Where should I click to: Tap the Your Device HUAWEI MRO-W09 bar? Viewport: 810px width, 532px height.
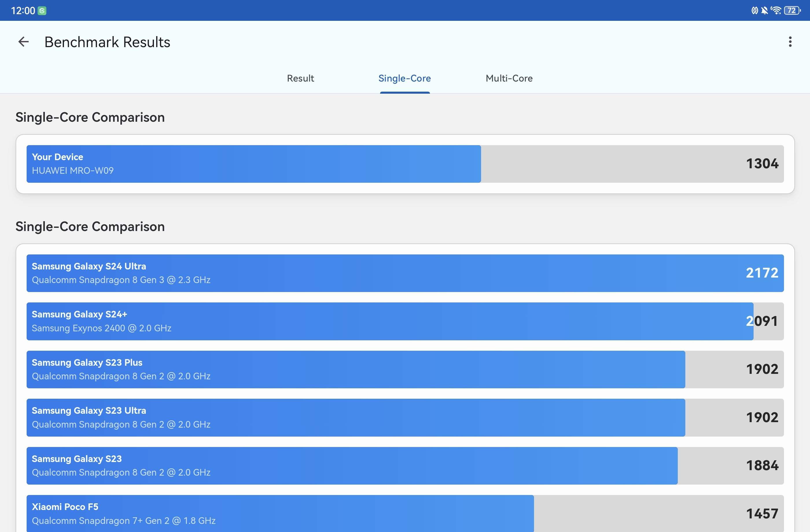[x=405, y=164]
